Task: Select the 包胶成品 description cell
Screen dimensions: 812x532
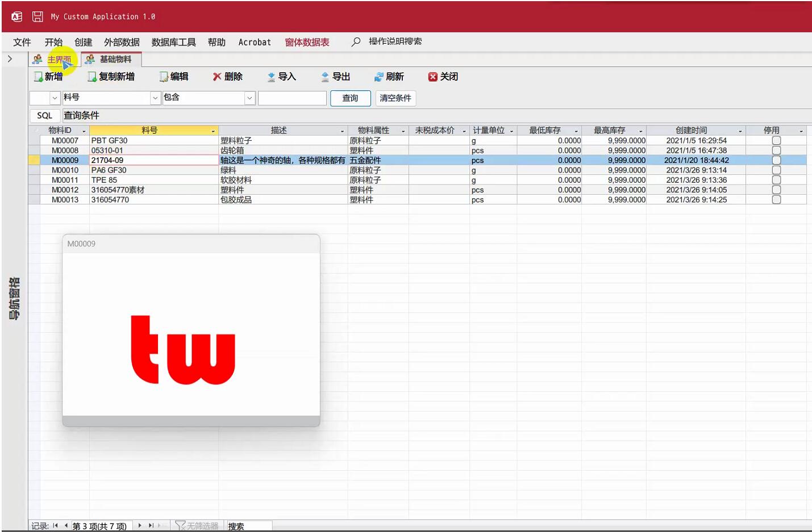Action: point(283,200)
